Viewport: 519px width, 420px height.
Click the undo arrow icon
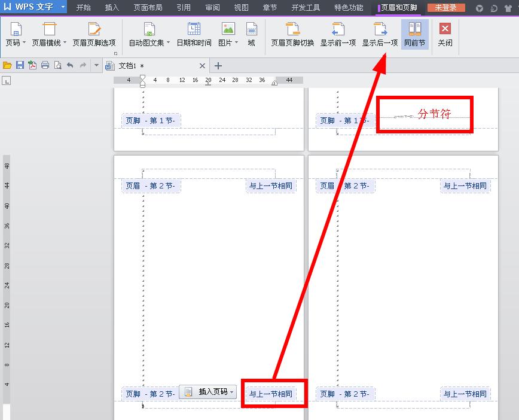tap(70, 65)
